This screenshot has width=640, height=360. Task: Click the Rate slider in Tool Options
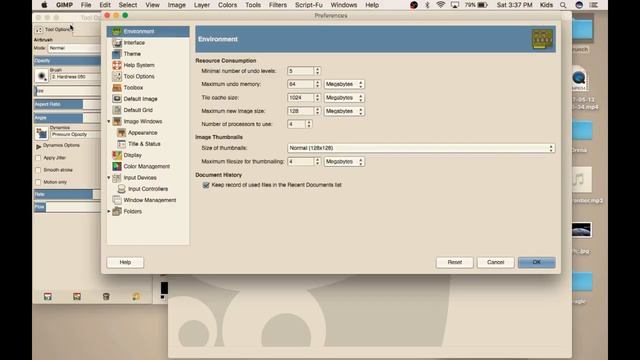tap(67, 194)
